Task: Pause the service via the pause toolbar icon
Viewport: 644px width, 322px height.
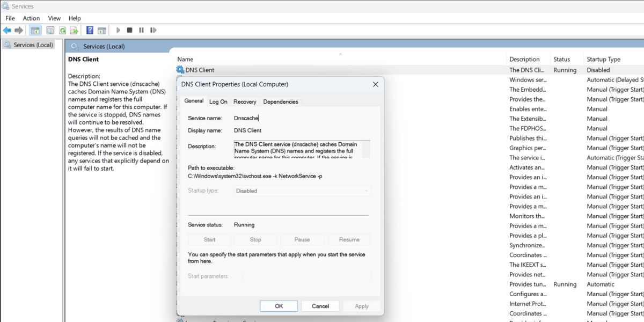Action: pos(141,31)
